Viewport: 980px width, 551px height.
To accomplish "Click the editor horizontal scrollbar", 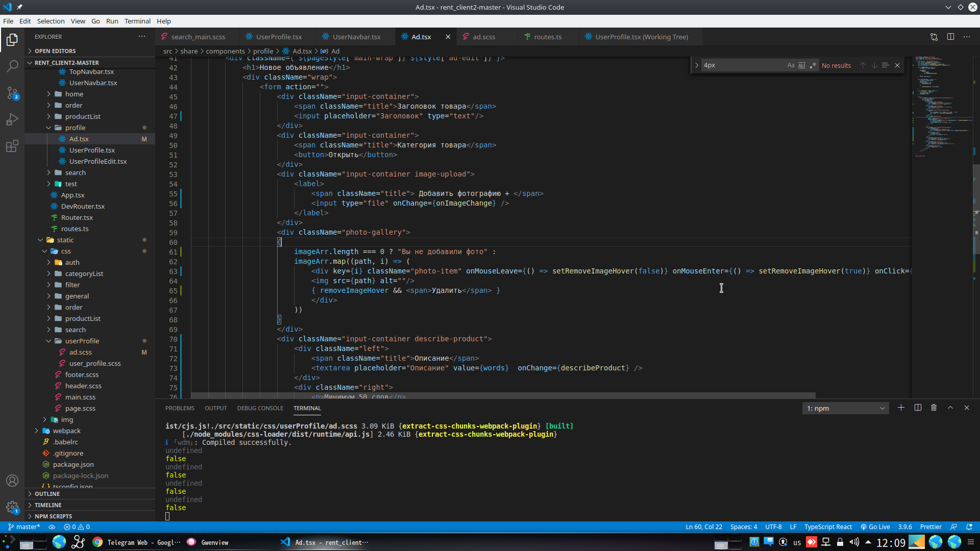I will (x=503, y=395).
